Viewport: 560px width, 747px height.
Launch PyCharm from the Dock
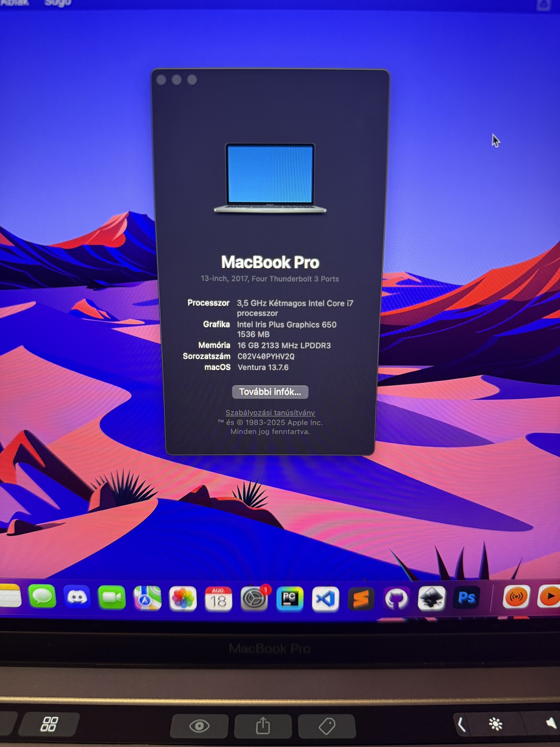(x=290, y=599)
